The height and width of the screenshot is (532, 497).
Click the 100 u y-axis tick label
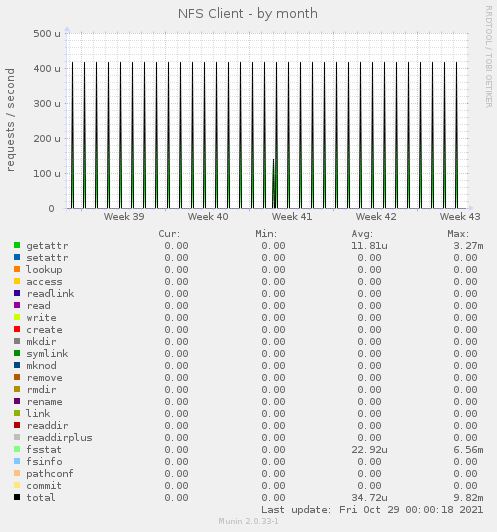(x=47, y=173)
